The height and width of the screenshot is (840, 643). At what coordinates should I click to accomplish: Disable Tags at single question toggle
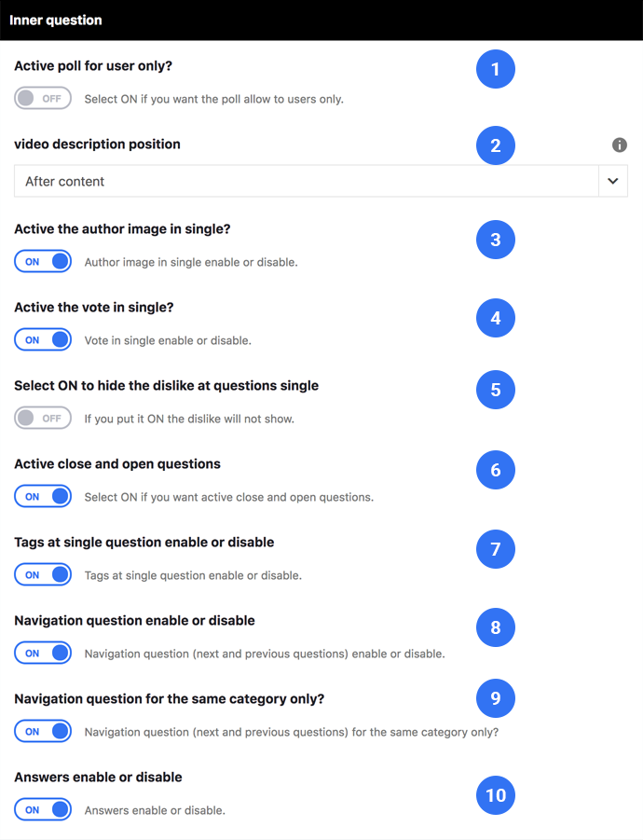point(43,574)
